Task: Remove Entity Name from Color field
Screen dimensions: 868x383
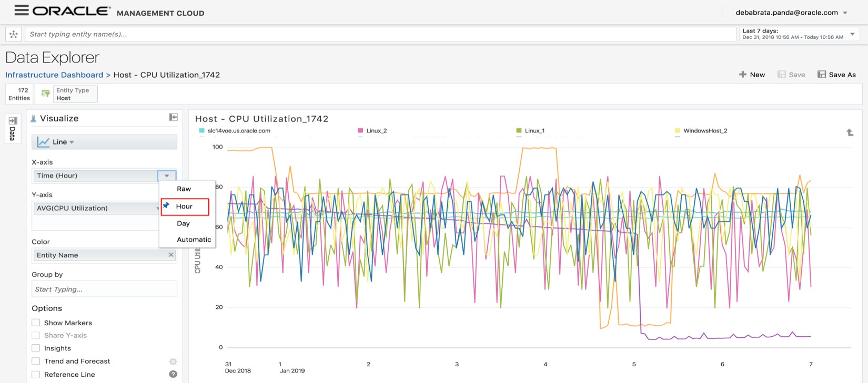Action: click(171, 255)
